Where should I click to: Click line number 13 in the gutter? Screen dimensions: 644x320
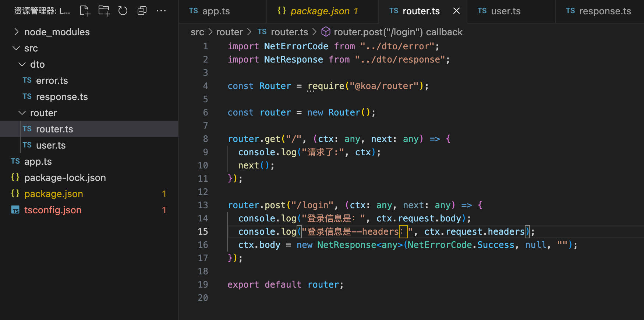(203, 205)
